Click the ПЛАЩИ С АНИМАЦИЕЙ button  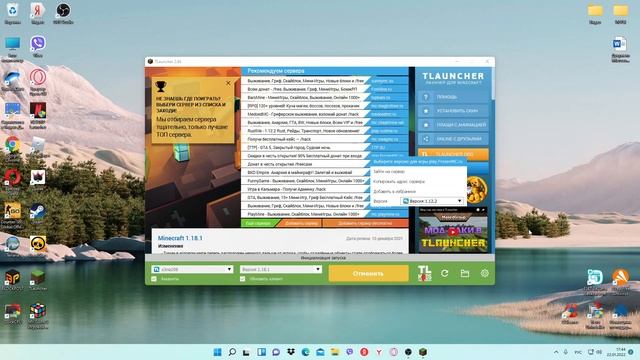[453, 125]
